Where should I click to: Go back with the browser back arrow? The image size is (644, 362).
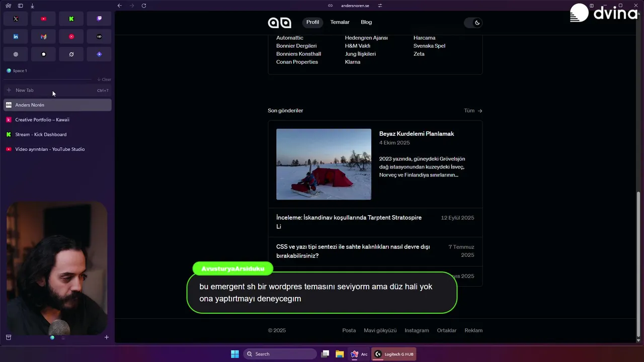click(119, 6)
